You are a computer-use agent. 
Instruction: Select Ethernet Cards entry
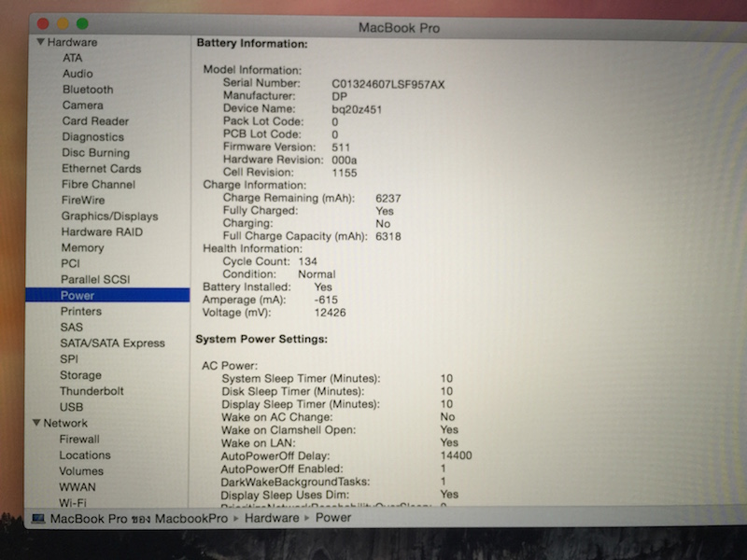pyautogui.click(x=102, y=169)
